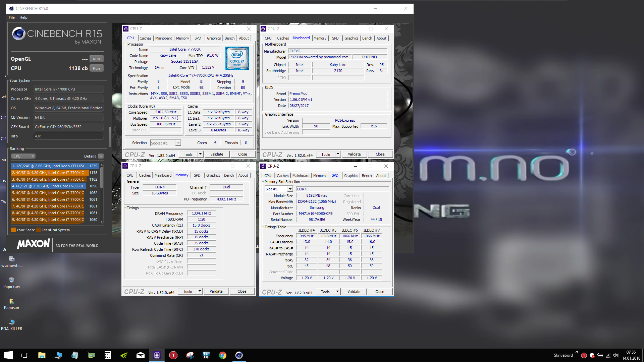Switch to Caches tab in top-left CPU-Z
This screenshot has height=362, width=644.
(x=145, y=38)
